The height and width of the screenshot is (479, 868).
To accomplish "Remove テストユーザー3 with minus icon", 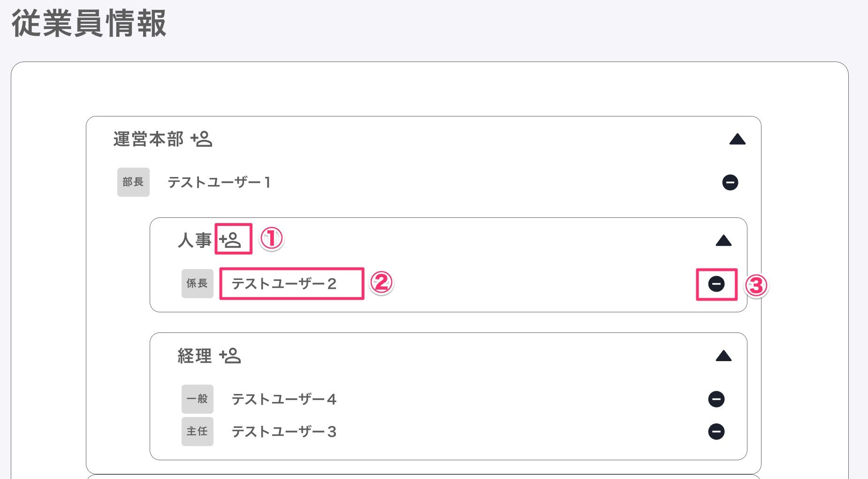I will coord(716,432).
